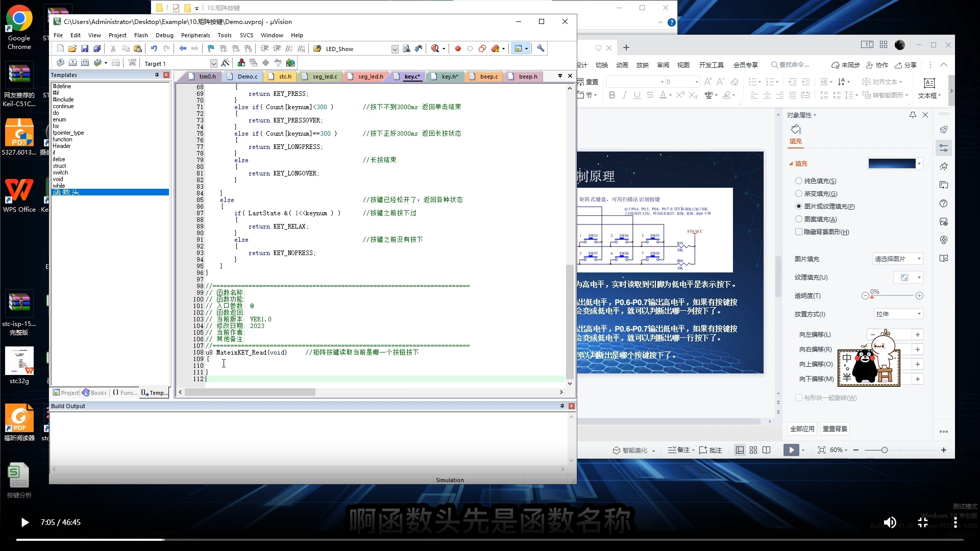This screenshot has height=551, width=980.
Task: Toggle Underline in WPS ribbon
Action: [x=636, y=95]
